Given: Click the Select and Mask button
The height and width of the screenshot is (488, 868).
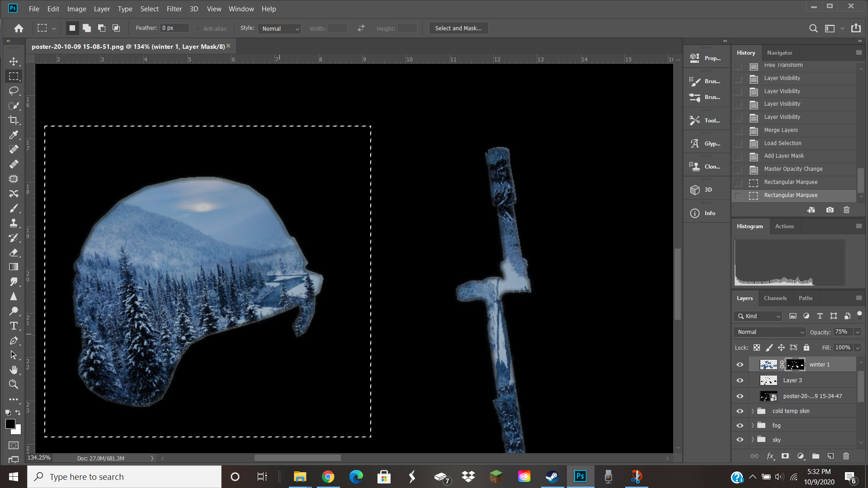Looking at the screenshot, I should pos(458,28).
